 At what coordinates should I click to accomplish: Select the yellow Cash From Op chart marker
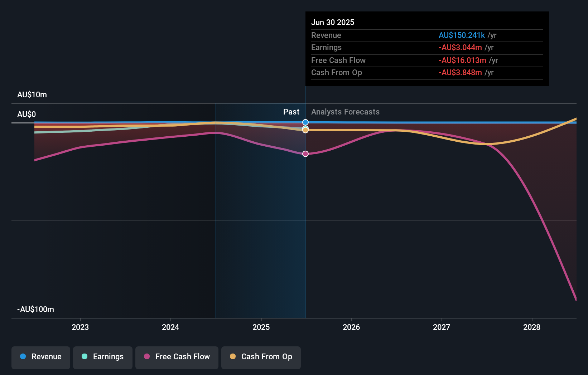pyautogui.click(x=305, y=130)
